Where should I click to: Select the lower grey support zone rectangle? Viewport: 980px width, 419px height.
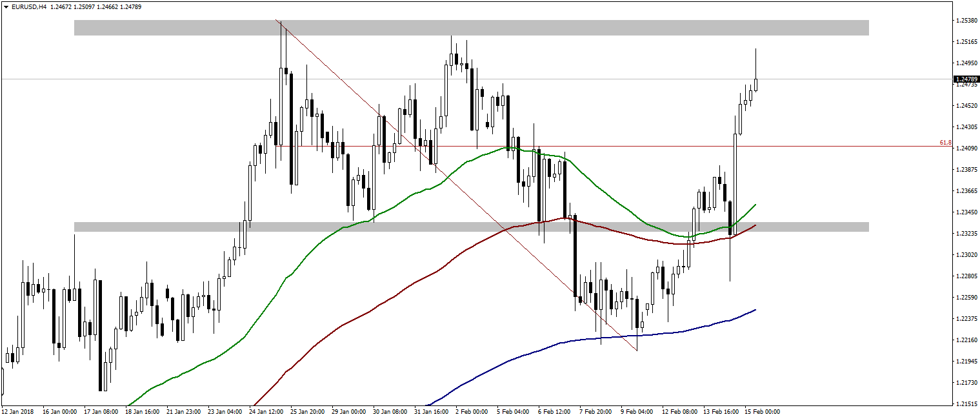471,227
